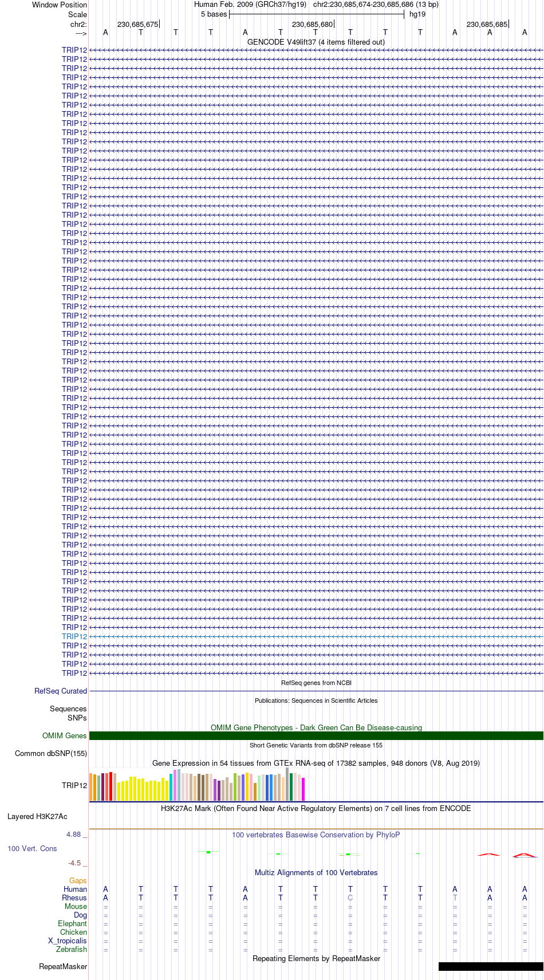Click the RefSeq genes from NCBI title
The image size is (544, 980).
coord(316,683)
